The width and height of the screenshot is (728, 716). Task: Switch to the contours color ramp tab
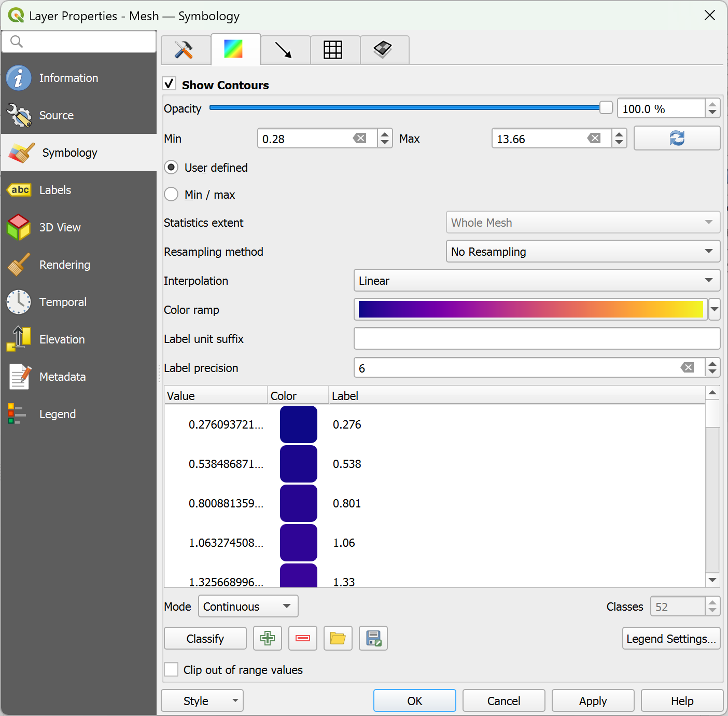tap(235, 50)
